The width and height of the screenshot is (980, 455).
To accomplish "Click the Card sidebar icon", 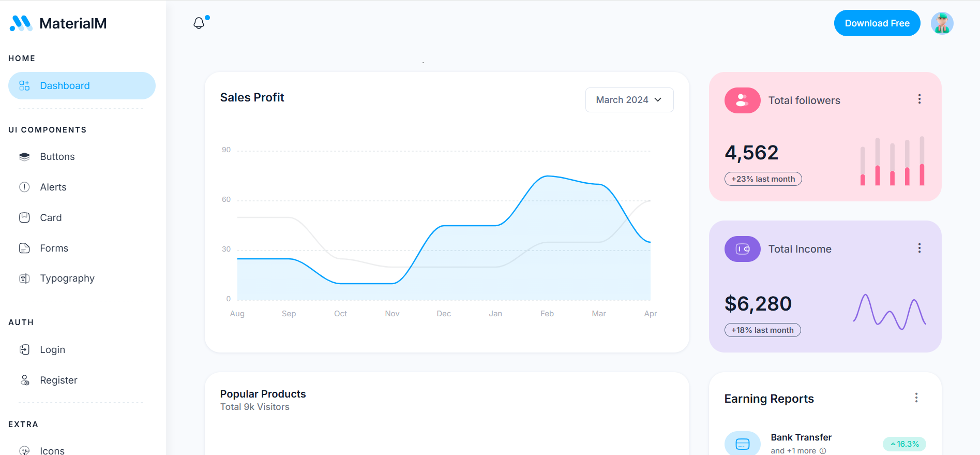I will [x=24, y=217].
